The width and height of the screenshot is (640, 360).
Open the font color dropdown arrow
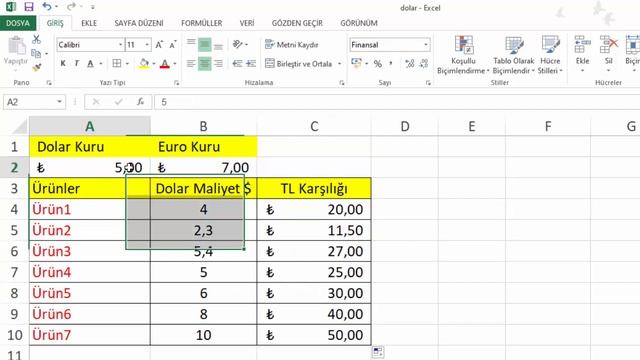point(175,64)
